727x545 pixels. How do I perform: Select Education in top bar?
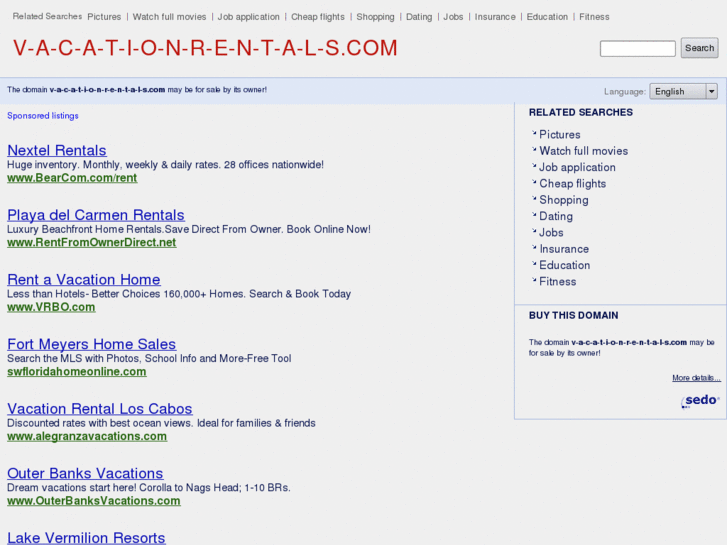tap(547, 17)
